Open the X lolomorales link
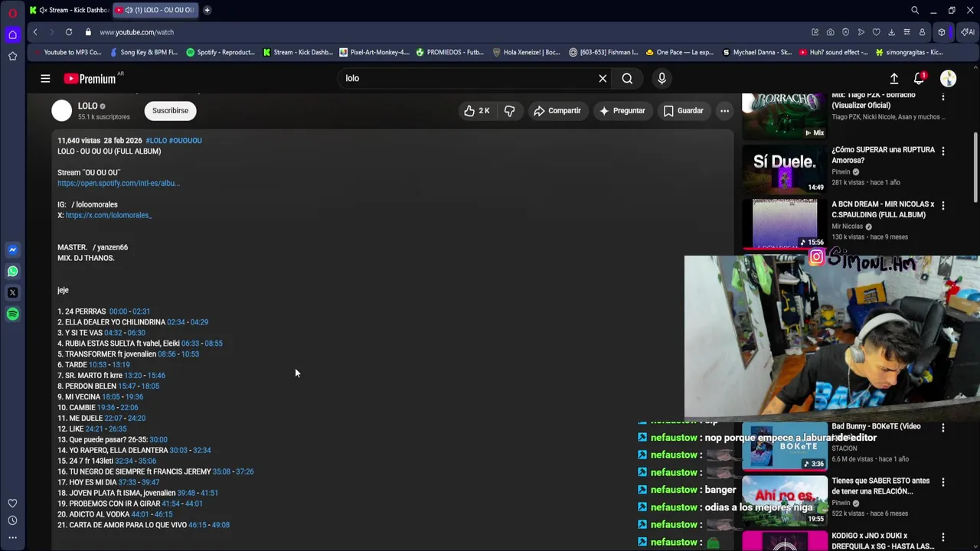Image resolution: width=980 pixels, height=551 pixels. coord(108,215)
